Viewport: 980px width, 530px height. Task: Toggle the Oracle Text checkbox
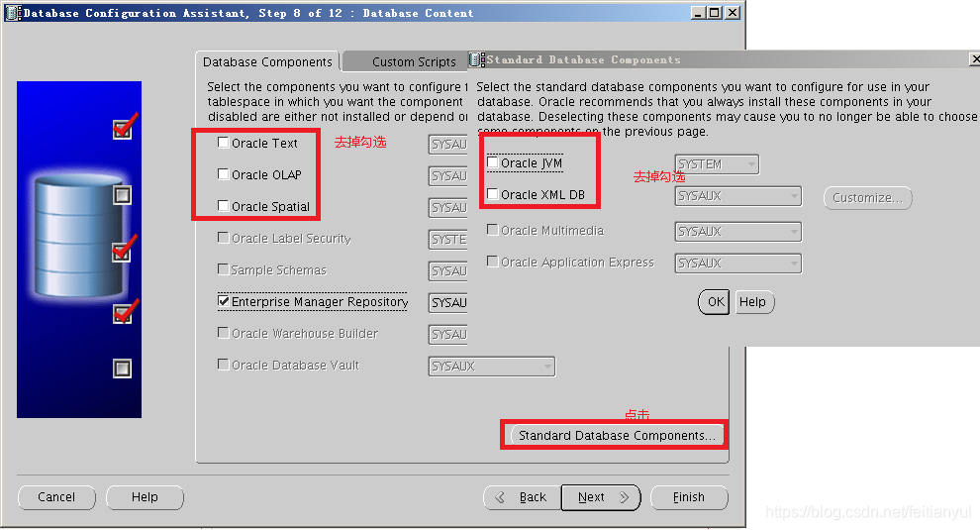pyautogui.click(x=223, y=143)
